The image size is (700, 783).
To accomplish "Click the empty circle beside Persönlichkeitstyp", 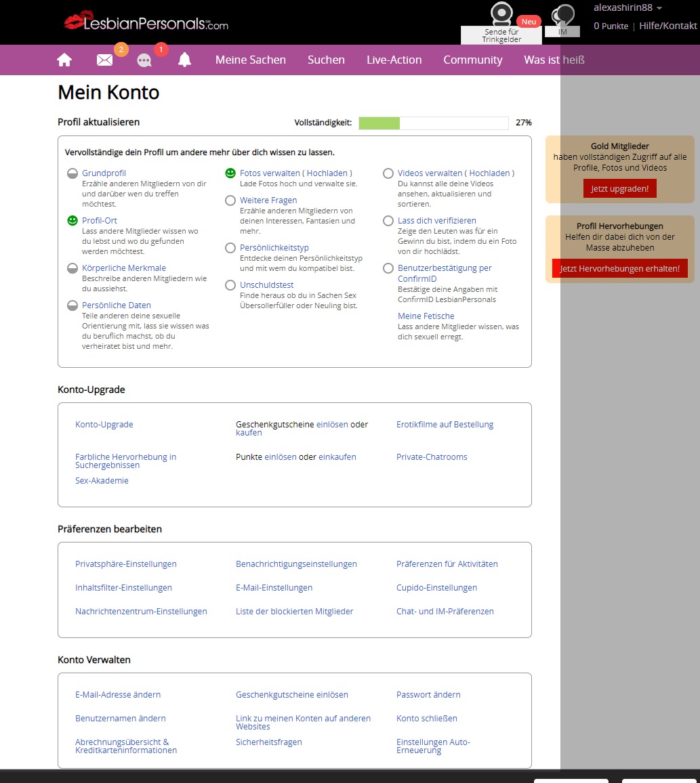I will (x=230, y=248).
